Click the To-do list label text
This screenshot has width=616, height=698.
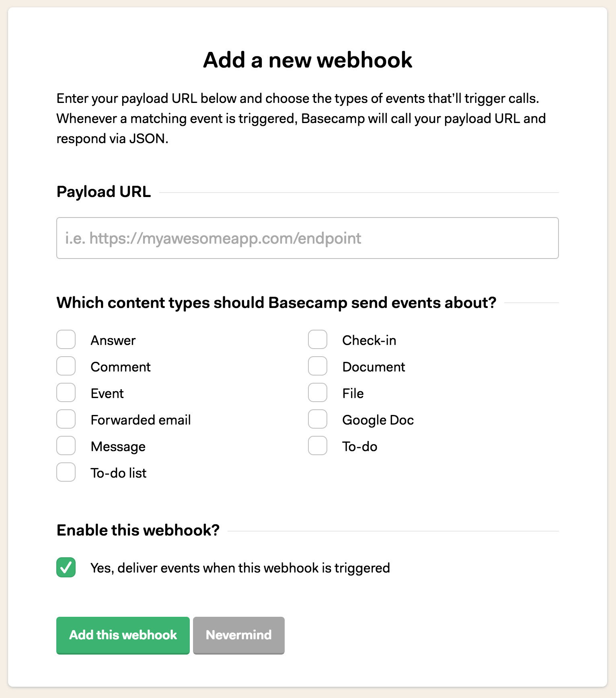click(x=119, y=473)
